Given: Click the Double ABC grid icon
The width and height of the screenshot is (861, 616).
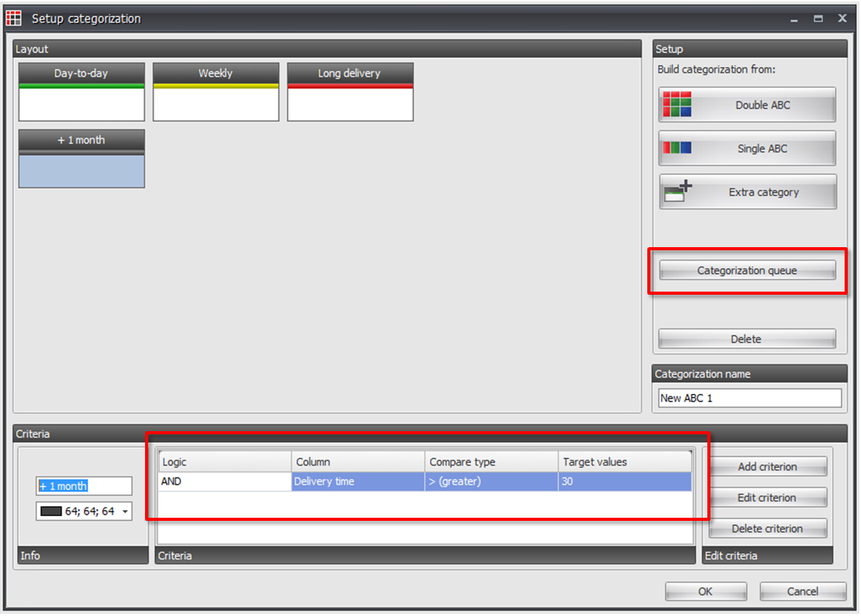Looking at the screenshot, I should pos(676,104).
